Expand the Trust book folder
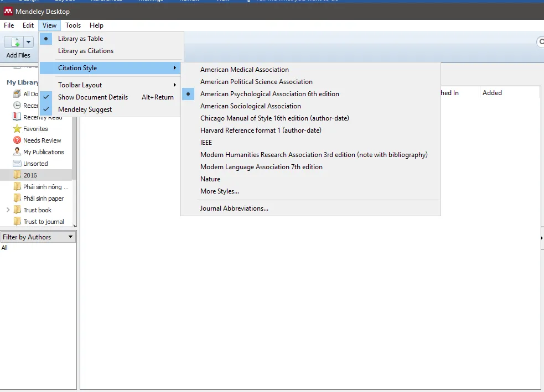This screenshot has width=544, height=392. pos(8,210)
